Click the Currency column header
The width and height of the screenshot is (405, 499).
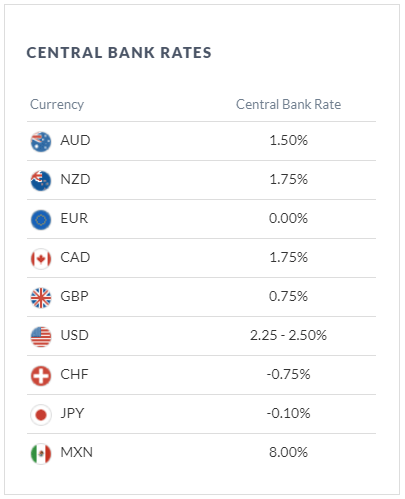(x=57, y=105)
